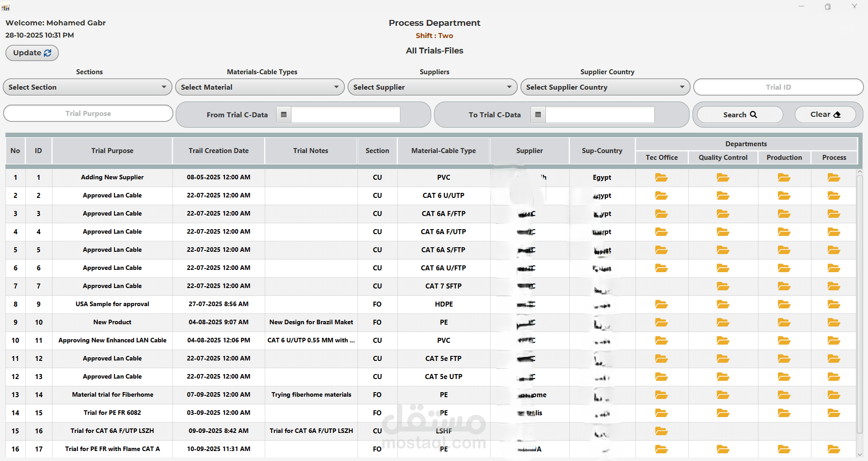Image resolution: width=868 pixels, height=461 pixels.
Task: Click calendar icon beside To Trial C-Data
Action: point(538,115)
